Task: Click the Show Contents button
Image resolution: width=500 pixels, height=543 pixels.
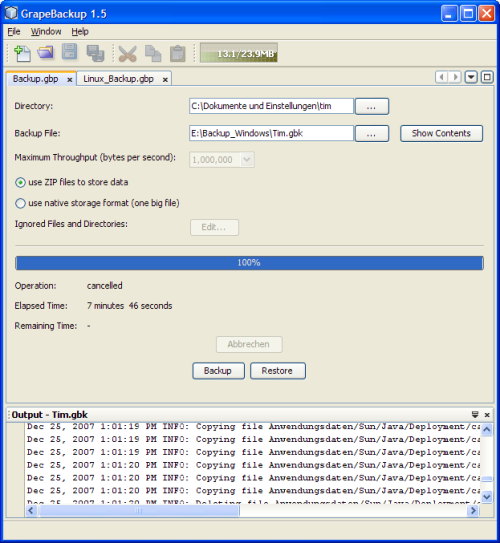Action: coord(441,133)
